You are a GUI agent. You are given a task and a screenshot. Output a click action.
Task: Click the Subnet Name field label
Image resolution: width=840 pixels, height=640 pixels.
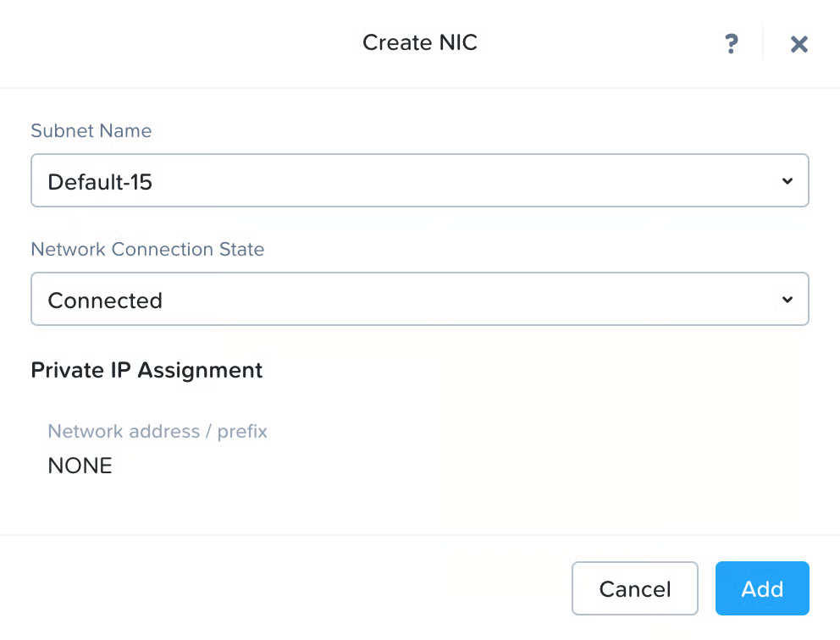[x=91, y=130]
